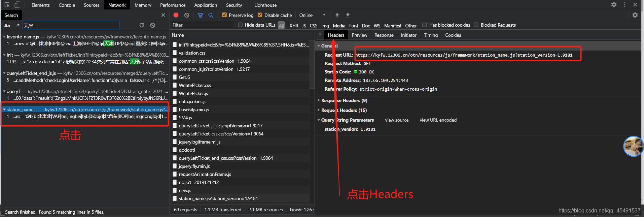Close the Search panel with its X

point(163,15)
